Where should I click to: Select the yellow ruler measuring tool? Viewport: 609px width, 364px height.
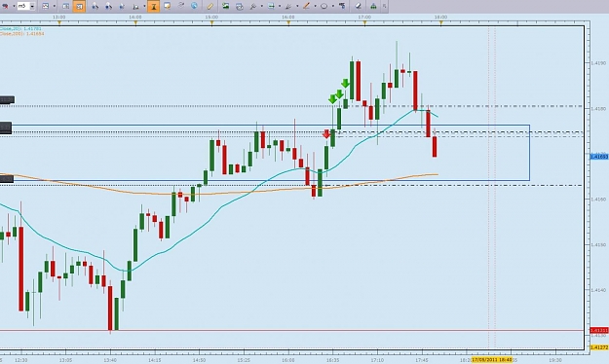(x=209, y=6)
